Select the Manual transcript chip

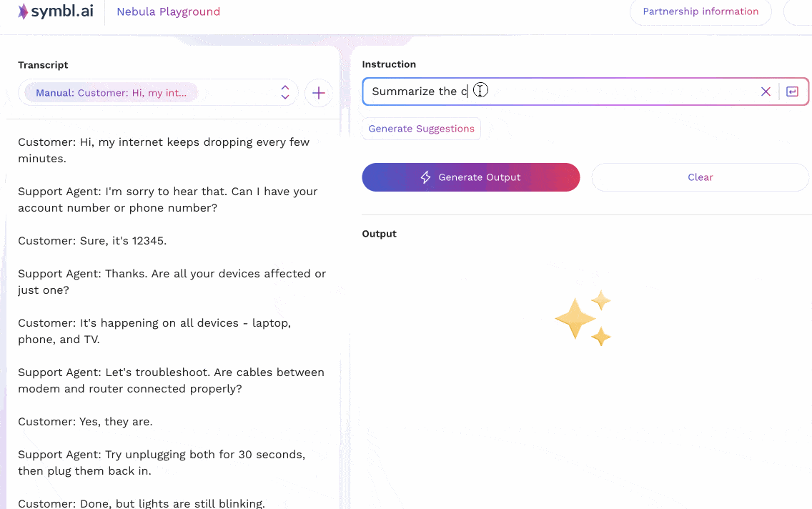(111, 93)
